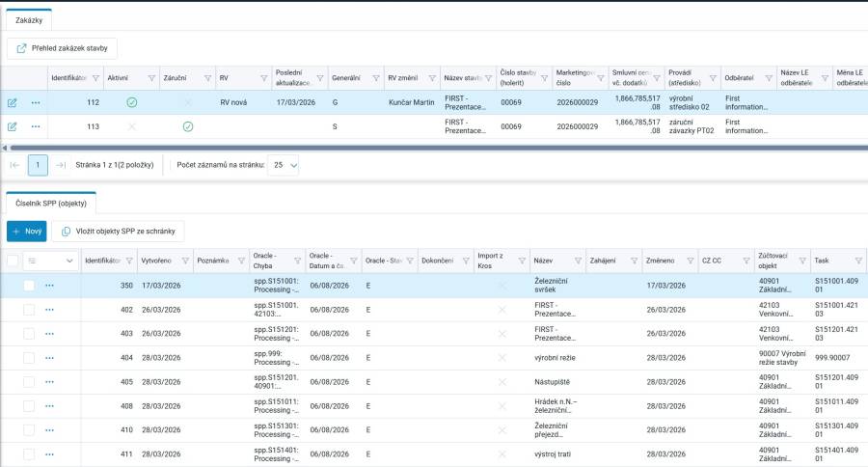Filter the Aktivní column
This screenshot has height=467, width=868.
[x=151, y=78]
